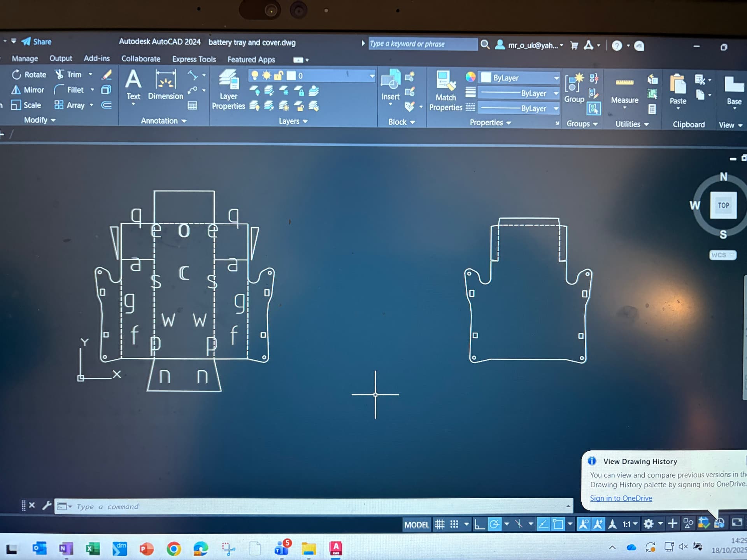This screenshot has width=747, height=560.
Task: Toggle ortho mode in status bar
Action: click(x=479, y=524)
